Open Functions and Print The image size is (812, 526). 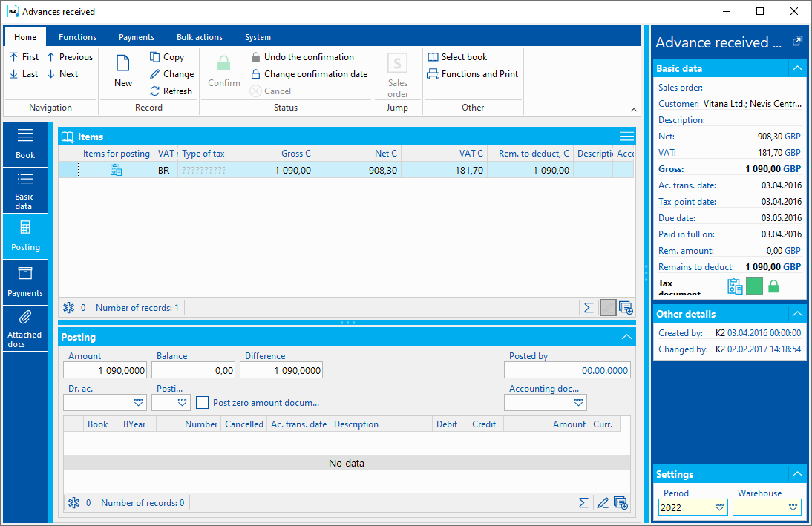(472, 74)
